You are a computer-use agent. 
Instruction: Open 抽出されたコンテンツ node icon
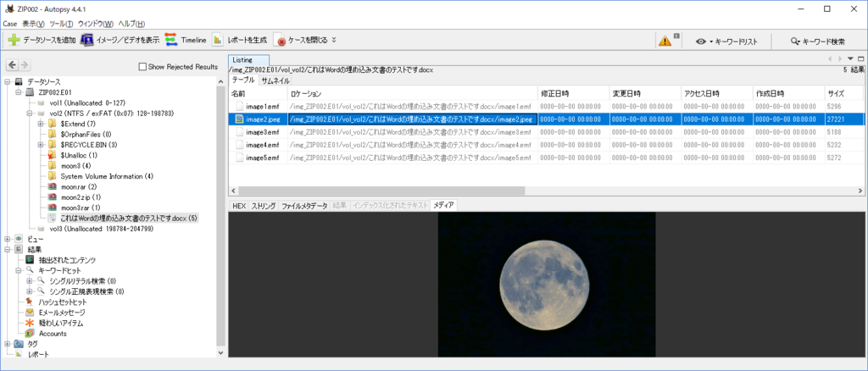click(x=31, y=260)
